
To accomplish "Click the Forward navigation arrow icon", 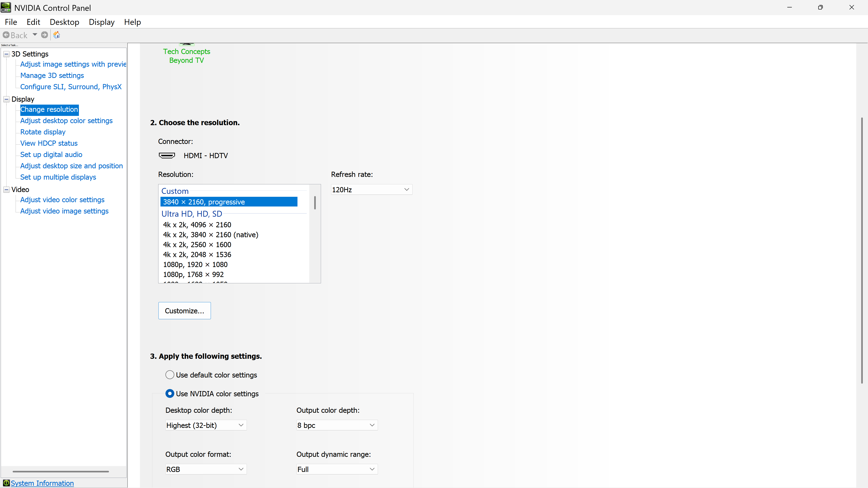I will point(45,35).
